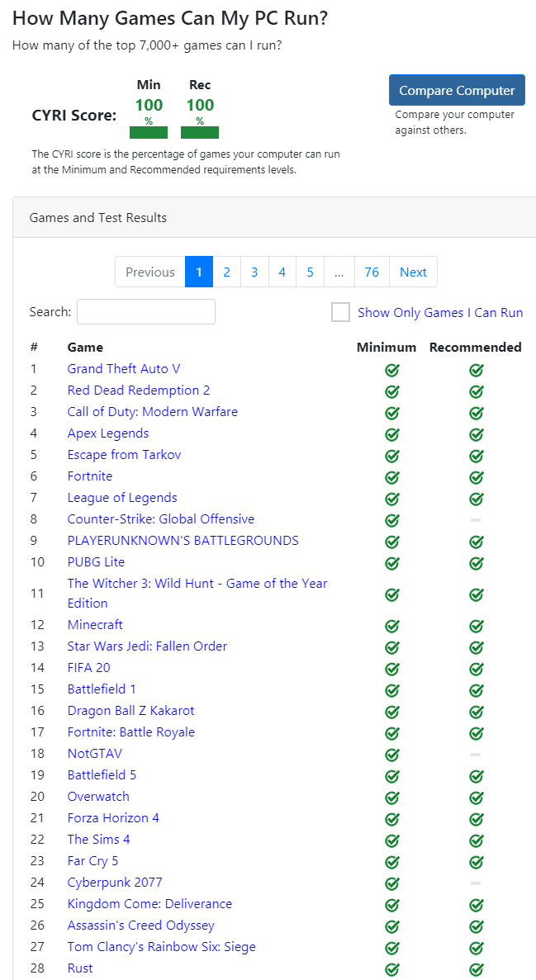The height and width of the screenshot is (980, 536).
Task: Jump to page 76
Action: 372,272
